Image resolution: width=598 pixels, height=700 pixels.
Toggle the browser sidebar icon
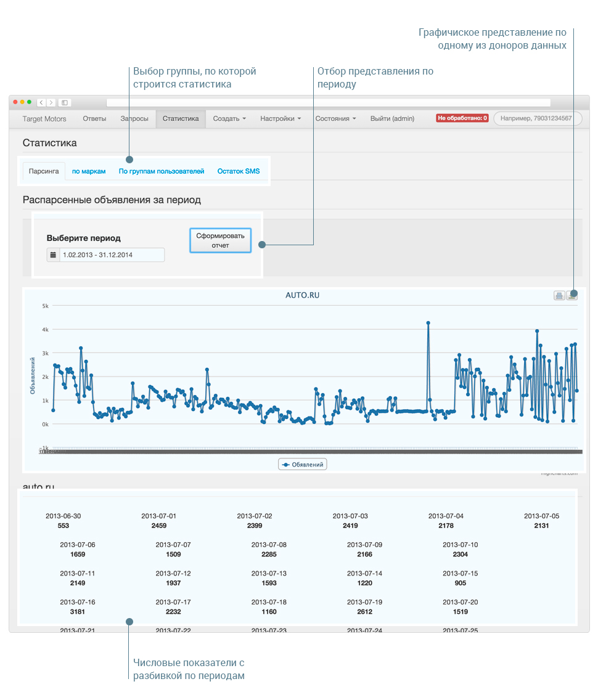point(65,103)
